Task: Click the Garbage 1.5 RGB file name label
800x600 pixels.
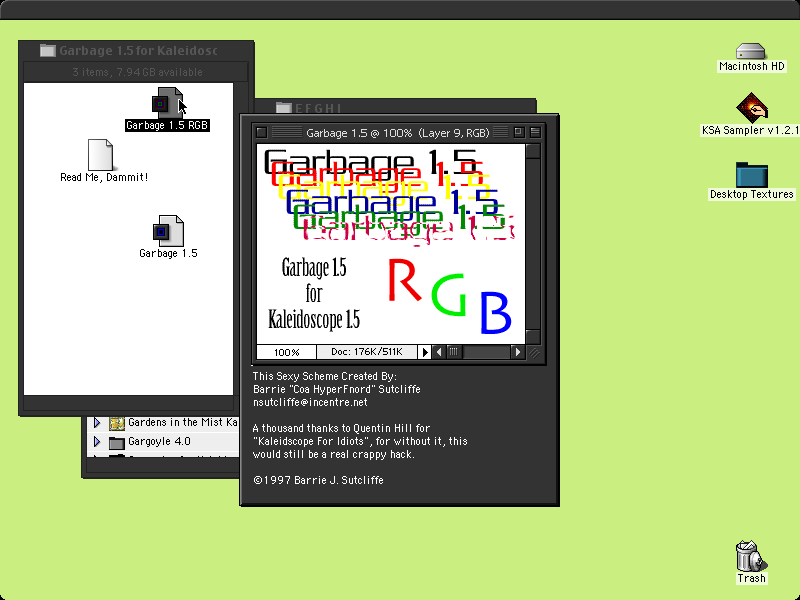Action: click(x=167, y=125)
